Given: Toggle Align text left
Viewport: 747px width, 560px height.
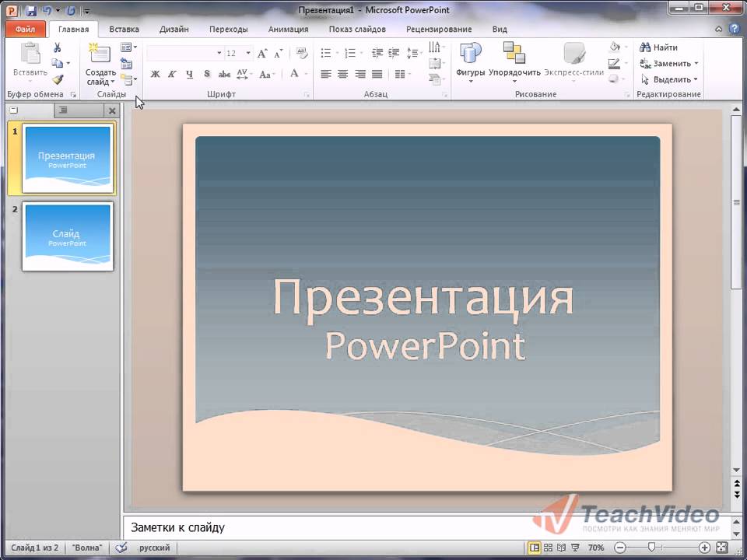Looking at the screenshot, I should click(x=326, y=75).
